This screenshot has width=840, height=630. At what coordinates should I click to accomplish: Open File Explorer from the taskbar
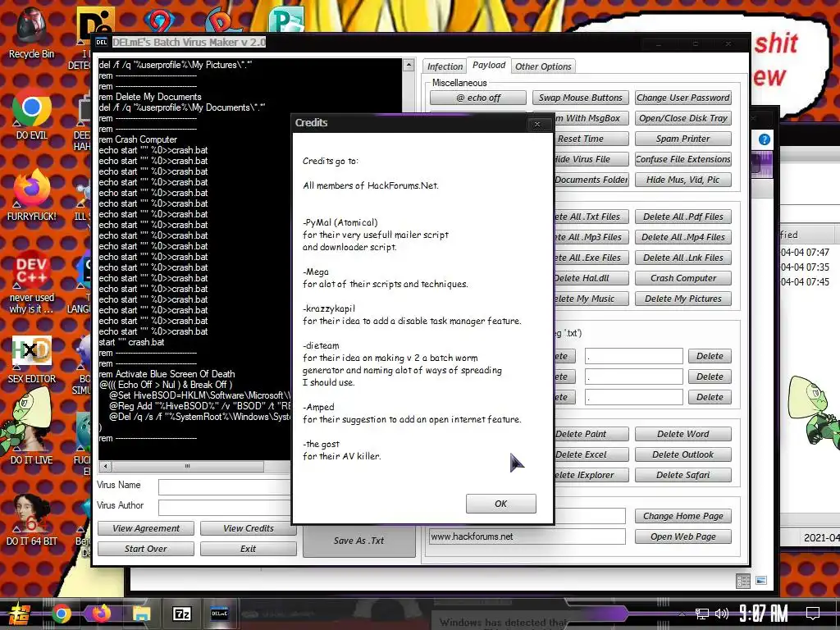(x=141, y=614)
